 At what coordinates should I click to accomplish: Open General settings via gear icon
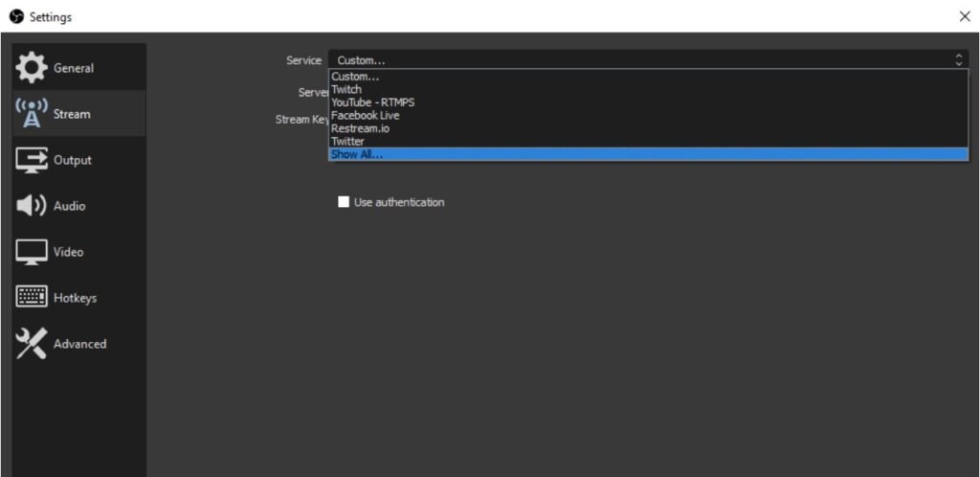pos(32,67)
